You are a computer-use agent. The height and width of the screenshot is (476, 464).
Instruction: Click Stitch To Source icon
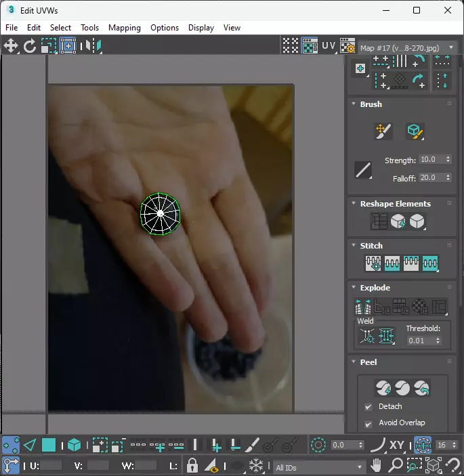[x=411, y=263]
